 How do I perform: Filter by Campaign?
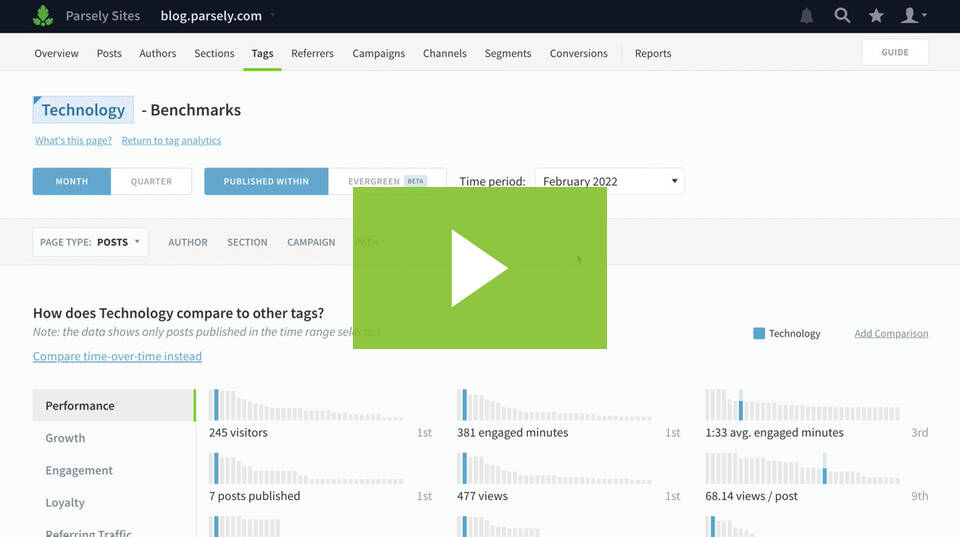click(311, 242)
